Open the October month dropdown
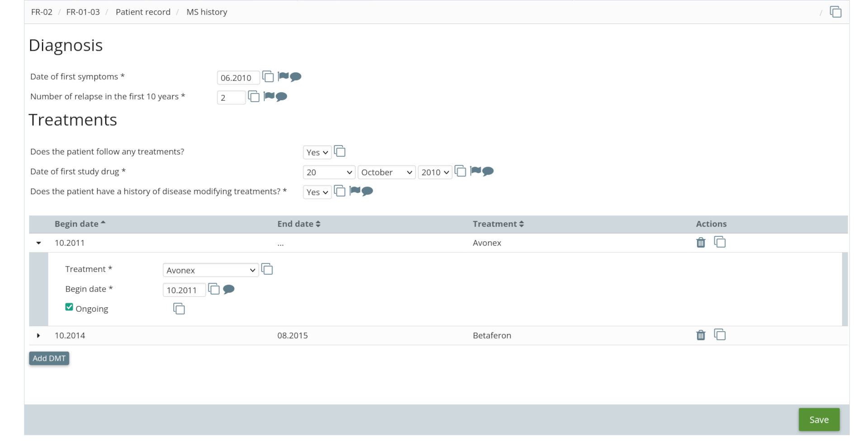Viewport: 868px width, 441px height. tap(387, 172)
